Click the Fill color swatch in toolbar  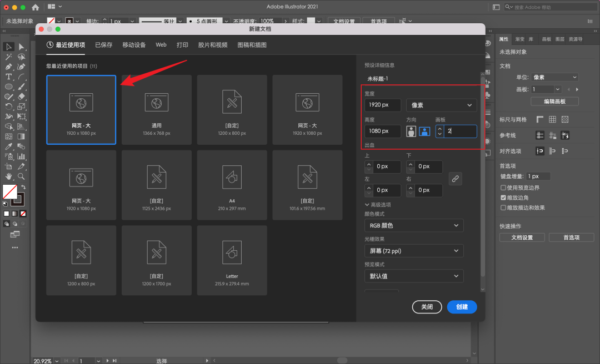pyautogui.click(x=9, y=191)
